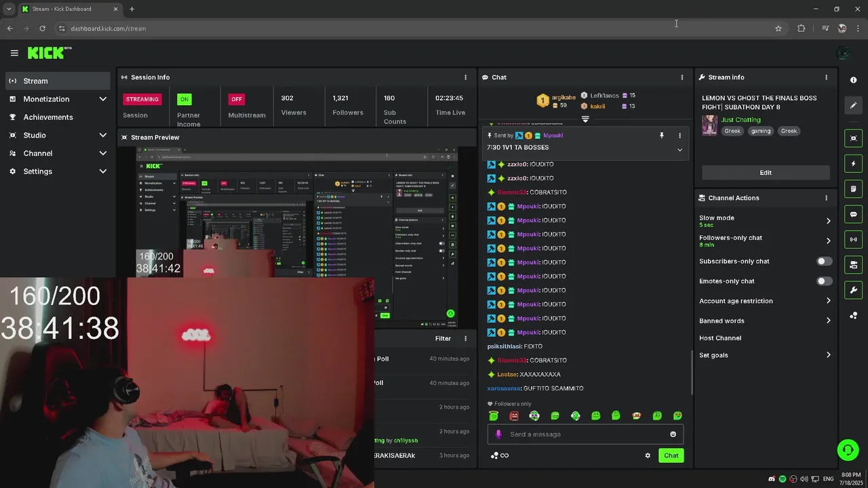Screen dimensions: 868x488
Task: Click the Discord tray icon
Action: click(x=772, y=479)
